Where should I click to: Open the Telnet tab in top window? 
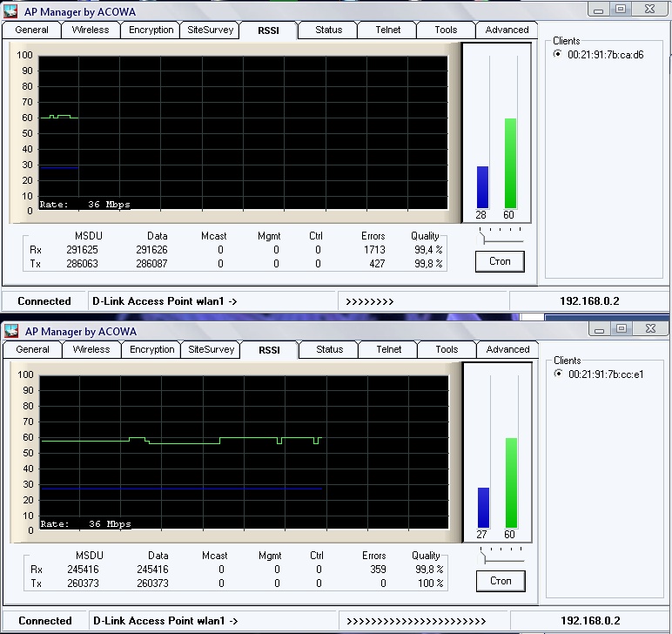(x=388, y=30)
